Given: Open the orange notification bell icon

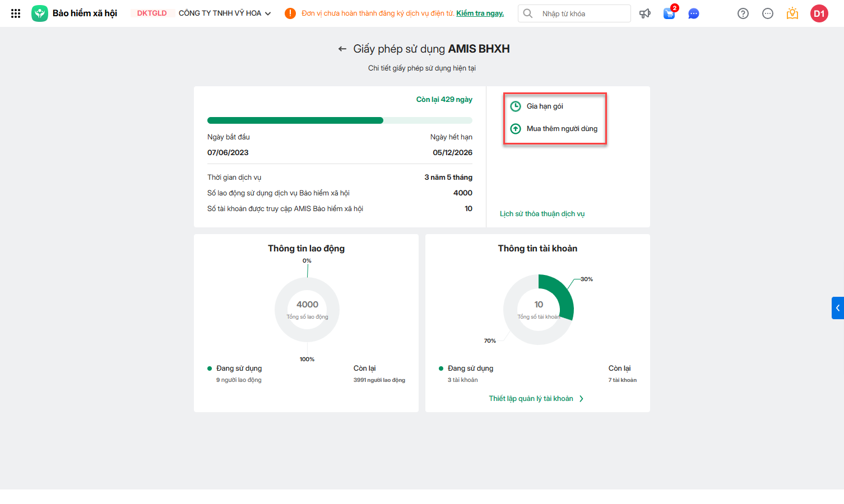Looking at the screenshot, I should coord(792,13).
